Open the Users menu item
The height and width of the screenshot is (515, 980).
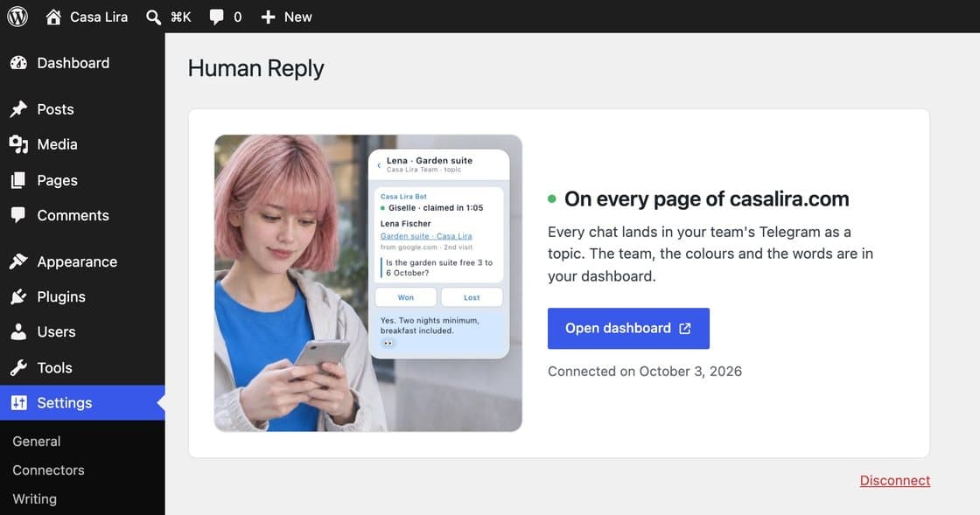pyautogui.click(x=82, y=331)
